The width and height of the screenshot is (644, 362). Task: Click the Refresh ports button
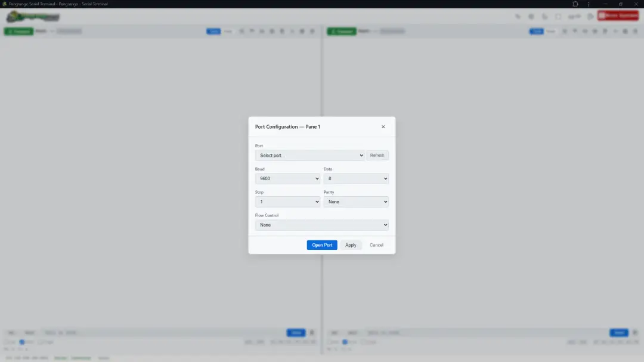pyautogui.click(x=377, y=155)
